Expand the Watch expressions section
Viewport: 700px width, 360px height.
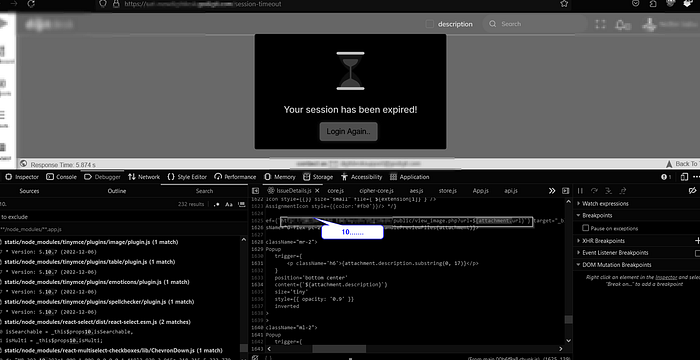coord(605,204)
